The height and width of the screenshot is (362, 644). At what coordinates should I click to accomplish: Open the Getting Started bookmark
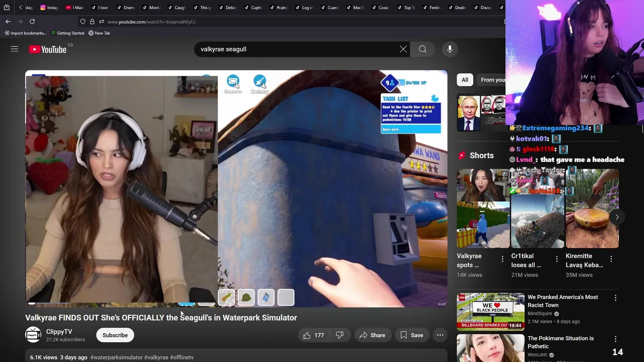tap(67, 33)
